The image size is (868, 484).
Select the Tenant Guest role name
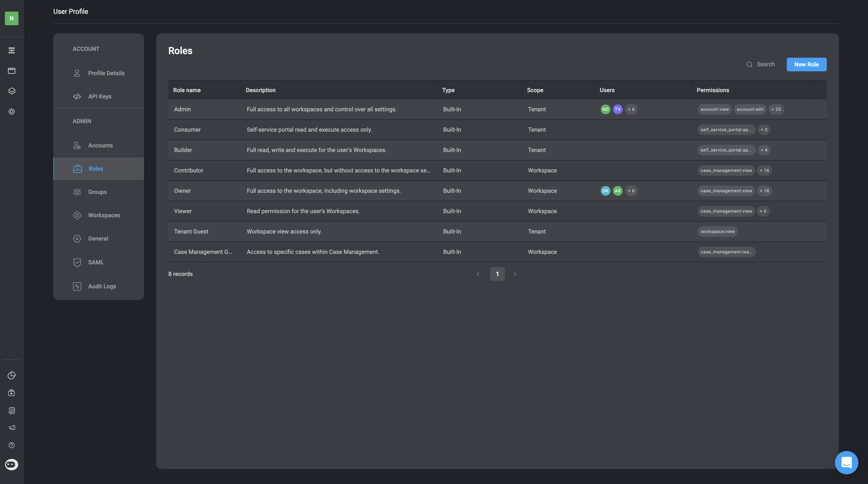191,232
